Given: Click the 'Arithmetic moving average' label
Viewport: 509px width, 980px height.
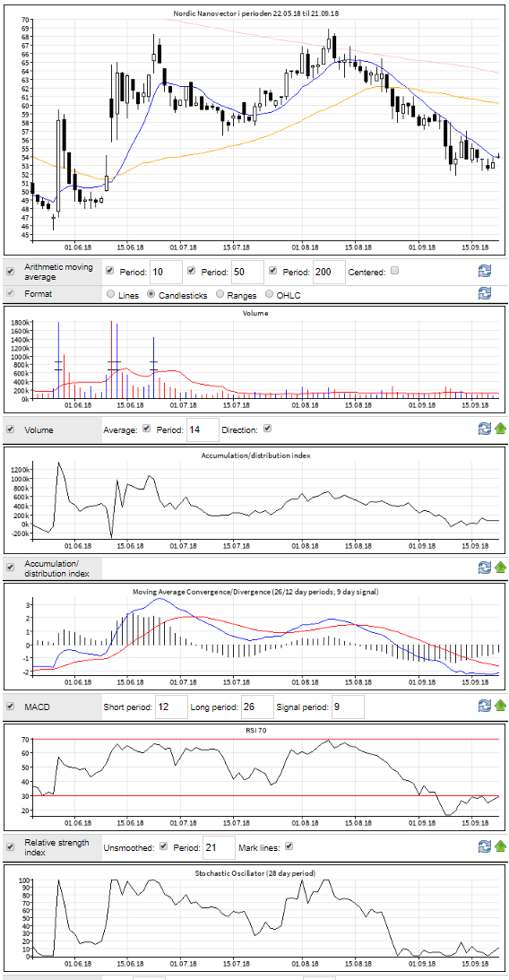Looking at the screenshot, I should (59, 272).
